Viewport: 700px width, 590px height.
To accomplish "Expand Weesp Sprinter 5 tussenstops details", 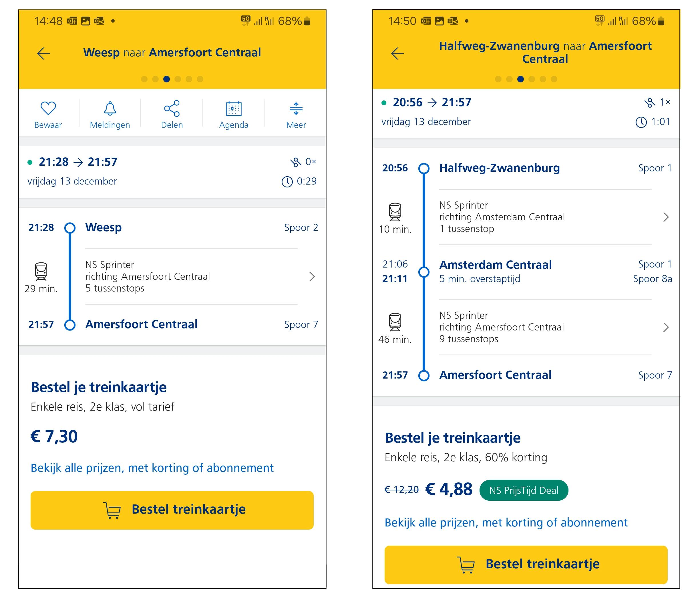I will click(x=312, y=277).
